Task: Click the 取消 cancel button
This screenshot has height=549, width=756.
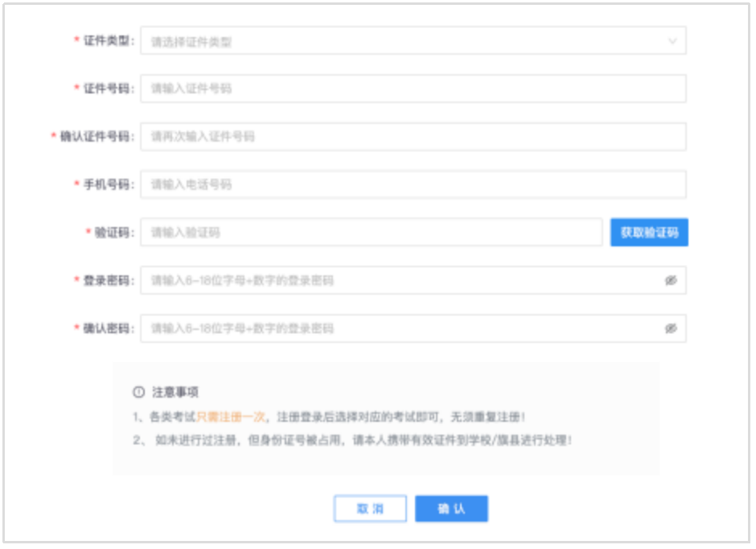Action: tap(371, 508)
